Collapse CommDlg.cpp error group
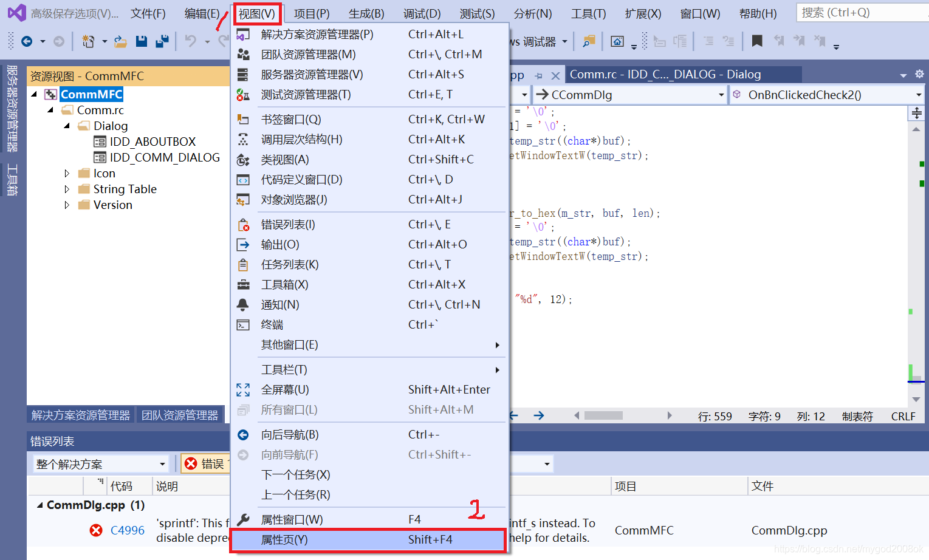The image size is (929, 560). [x=40, y=505]
